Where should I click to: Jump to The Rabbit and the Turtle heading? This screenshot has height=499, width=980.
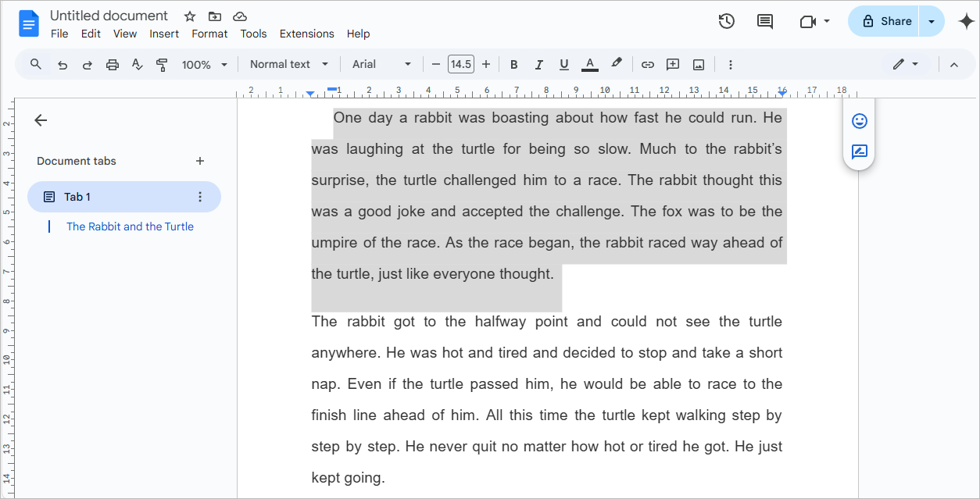coord(130,226)
